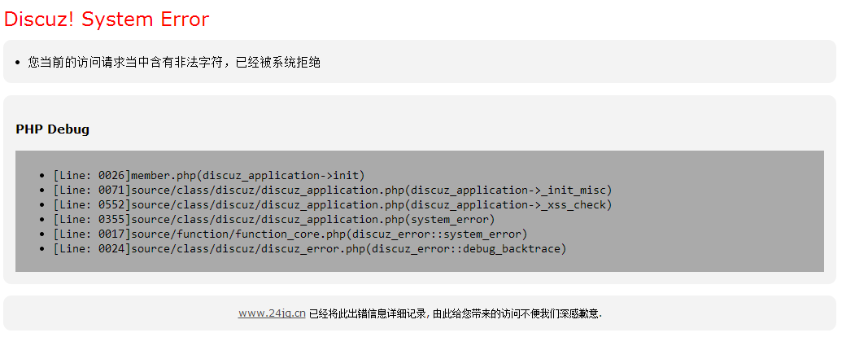Viewport: 868px width, 346px height.
Task: Open the www.24jq.cn link
Action: (272, 313)
